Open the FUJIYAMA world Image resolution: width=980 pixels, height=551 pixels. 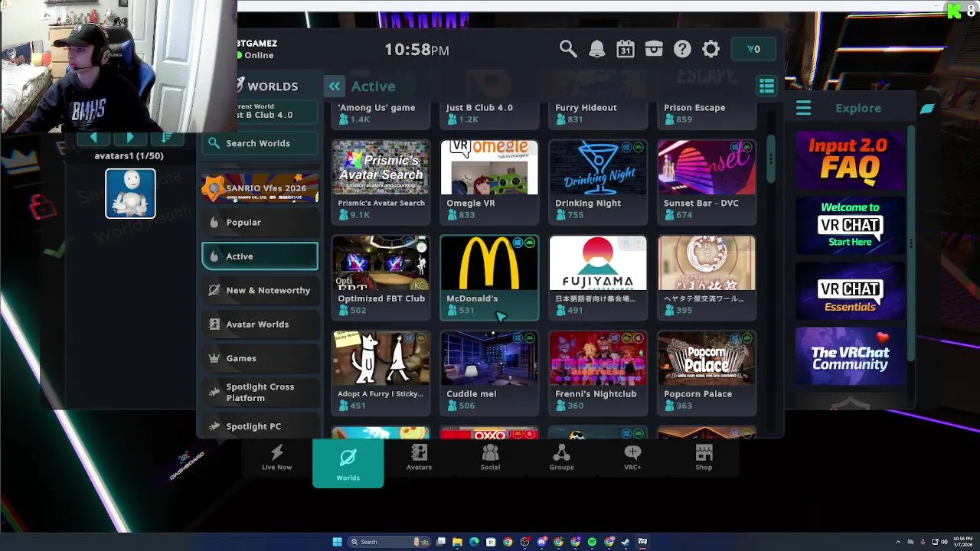coord(598,277)
